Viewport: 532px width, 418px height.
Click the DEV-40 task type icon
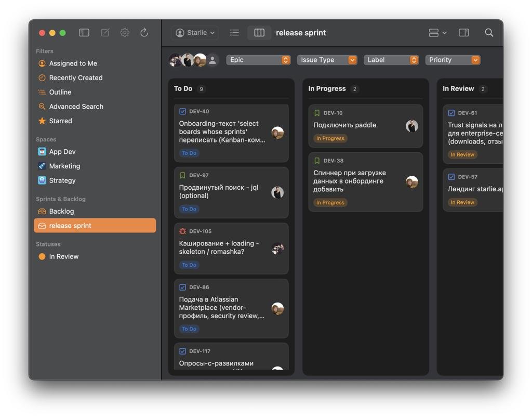tap(182, 111)
